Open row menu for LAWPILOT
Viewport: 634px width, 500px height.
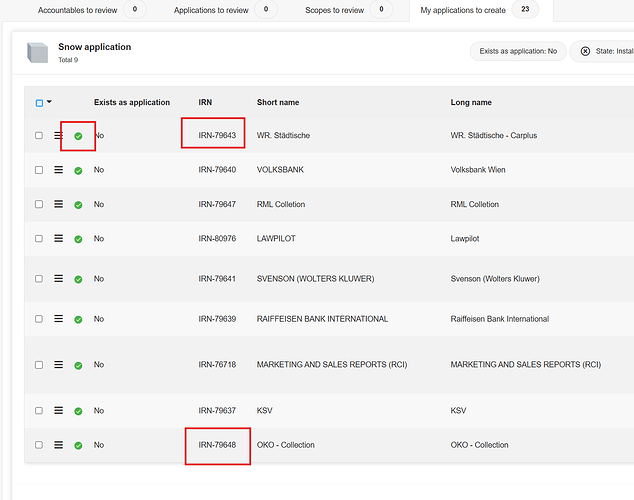point(59,238)
